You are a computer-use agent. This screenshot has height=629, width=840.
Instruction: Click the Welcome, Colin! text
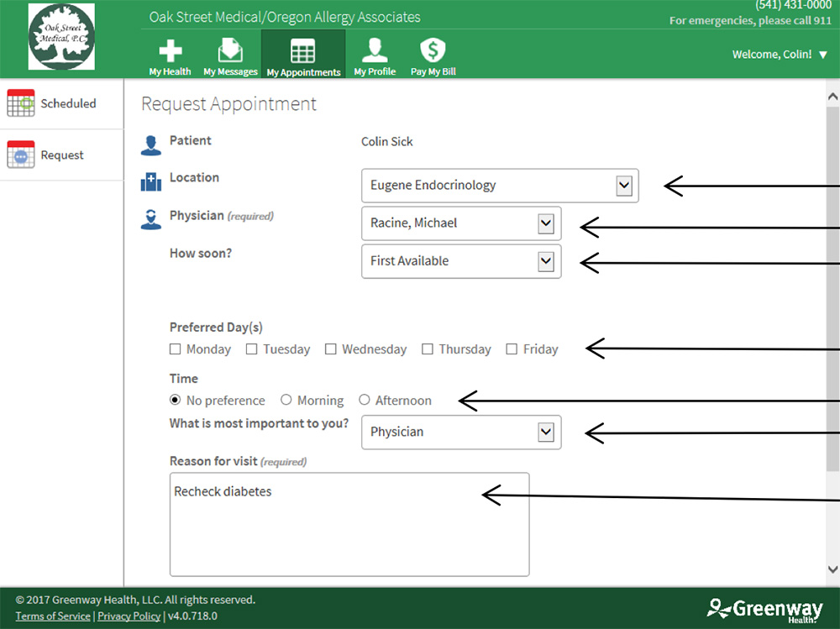(772, 54)
